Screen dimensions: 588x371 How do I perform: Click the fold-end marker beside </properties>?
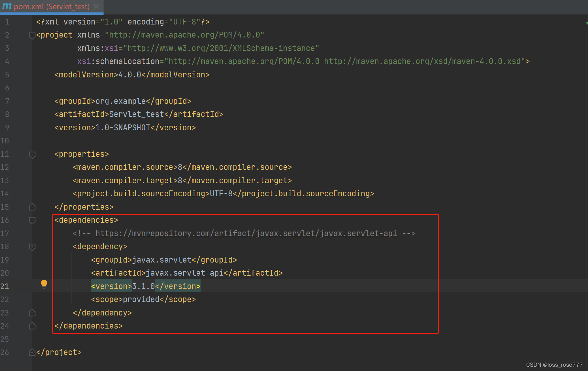(x=32, y=207)
